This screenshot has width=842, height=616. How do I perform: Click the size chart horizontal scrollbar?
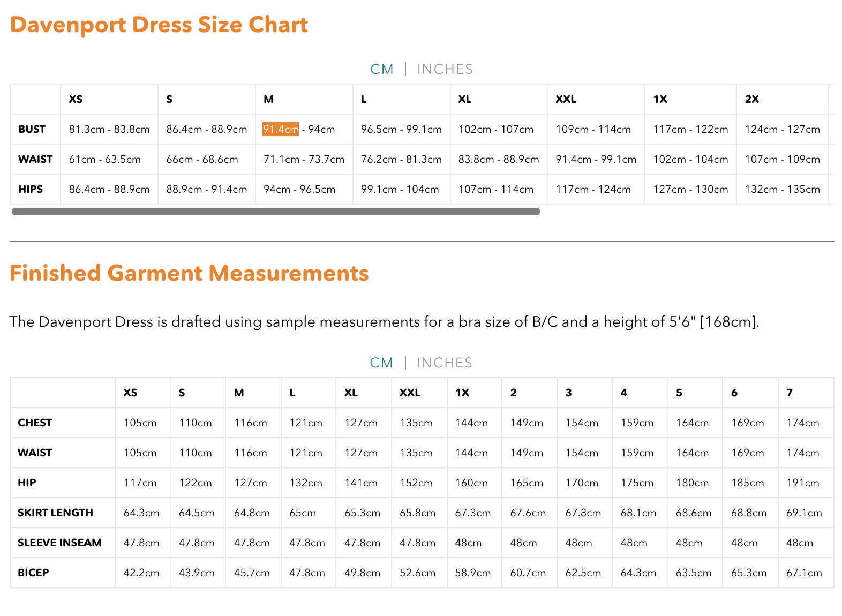click(x=276, y=212)
